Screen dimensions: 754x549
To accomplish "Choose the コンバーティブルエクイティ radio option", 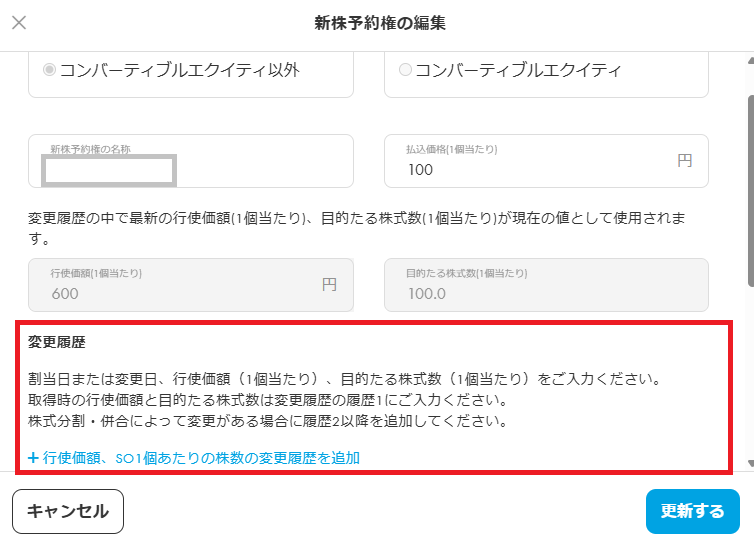I will click(405, 70).
